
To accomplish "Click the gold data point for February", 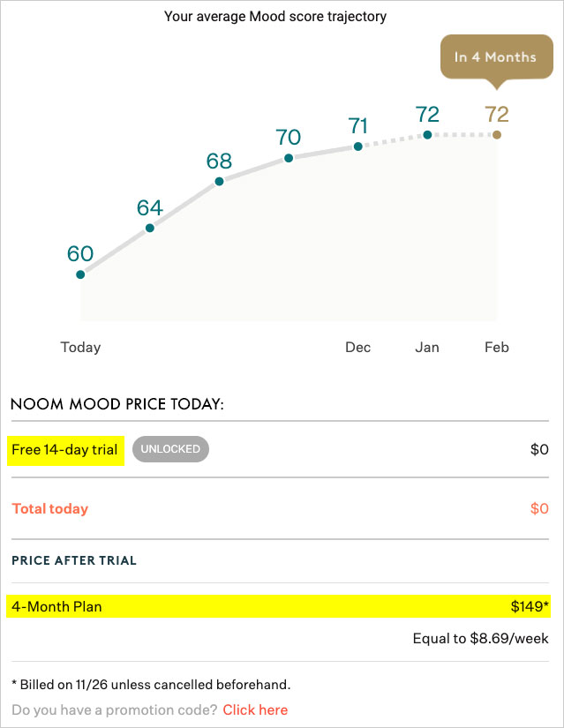I will [497, 135].
